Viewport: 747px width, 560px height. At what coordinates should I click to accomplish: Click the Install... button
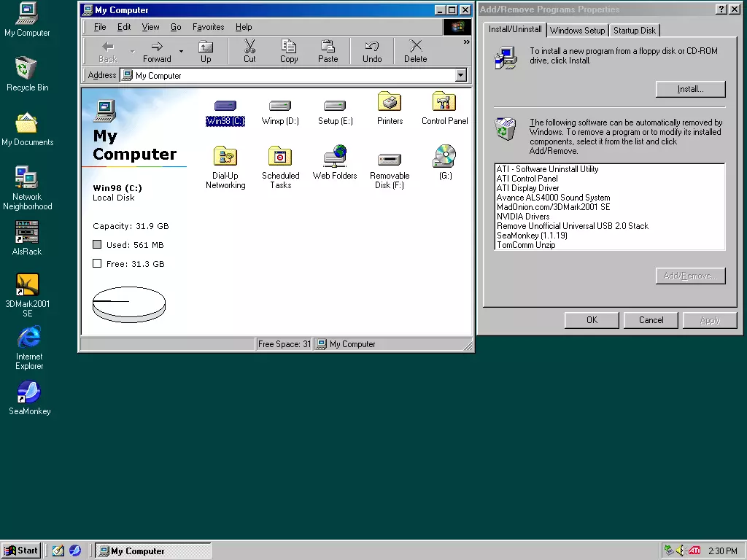(x=690, y=89)
